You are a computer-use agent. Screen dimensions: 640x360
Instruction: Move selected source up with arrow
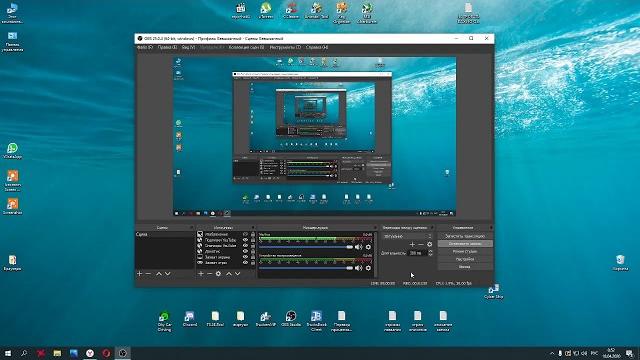click(229, 273)
